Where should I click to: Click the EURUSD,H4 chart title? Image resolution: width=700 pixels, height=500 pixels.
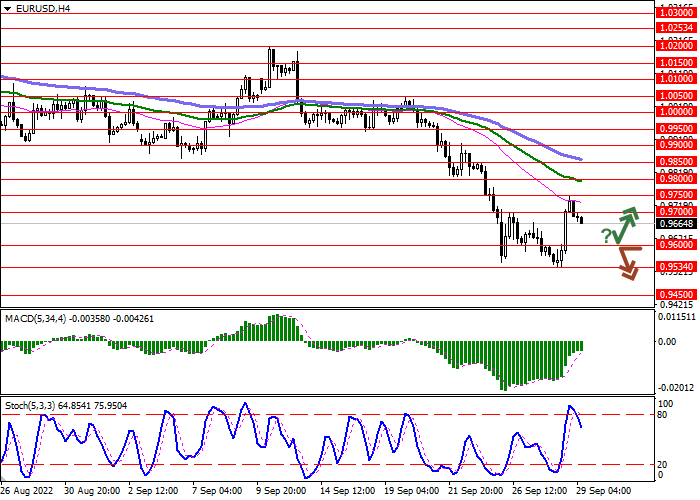point(38,9)
